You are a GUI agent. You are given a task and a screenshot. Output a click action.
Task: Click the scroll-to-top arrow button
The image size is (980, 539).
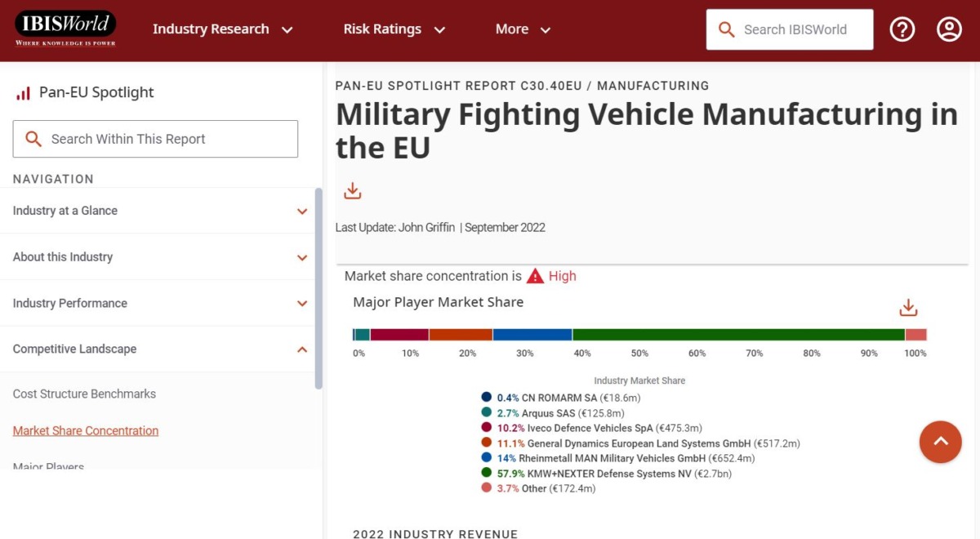coord(941,442)
